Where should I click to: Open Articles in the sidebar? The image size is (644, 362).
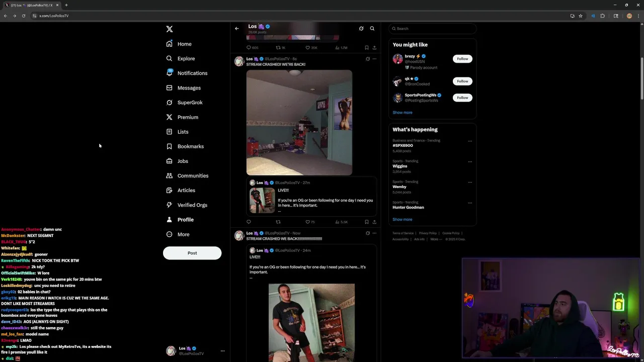(181, 191)
